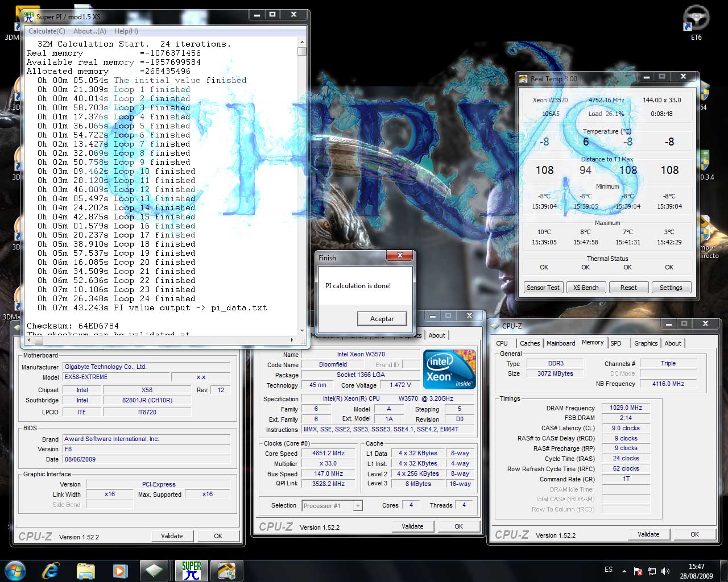Viewport: 728px width, 582px height.
Task: Open the Windows Start menu orb
Action: coord(15,570)
